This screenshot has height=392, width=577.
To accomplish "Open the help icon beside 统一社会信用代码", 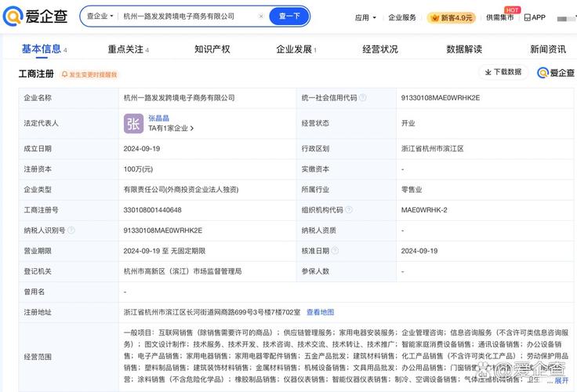I will pyautogui.click(x=362, y=97).
